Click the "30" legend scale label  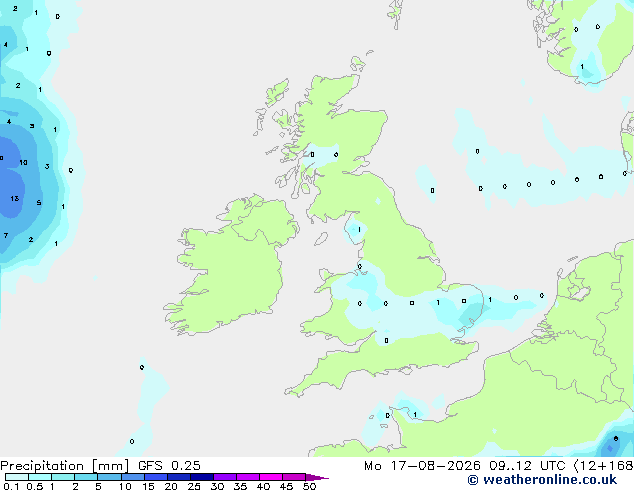(x=217, y=486)
